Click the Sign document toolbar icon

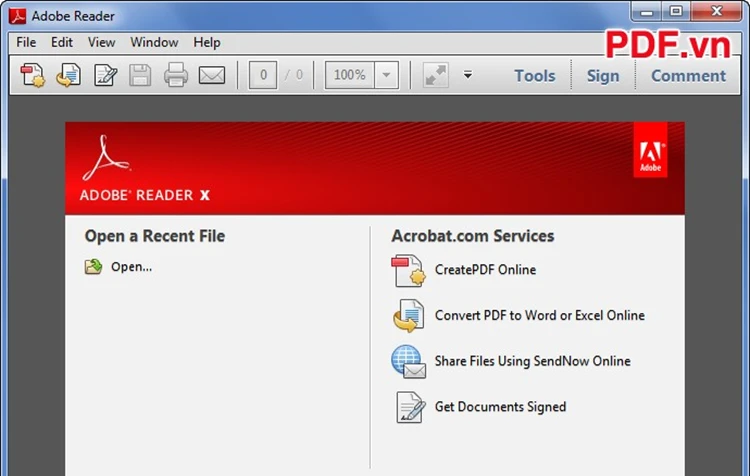(x=105, y=76)
